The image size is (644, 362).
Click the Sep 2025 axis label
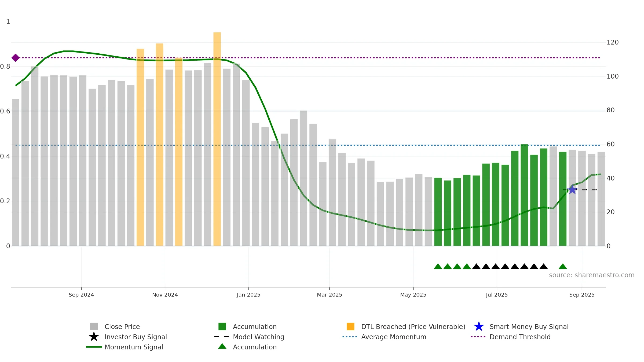pos(582,295)
